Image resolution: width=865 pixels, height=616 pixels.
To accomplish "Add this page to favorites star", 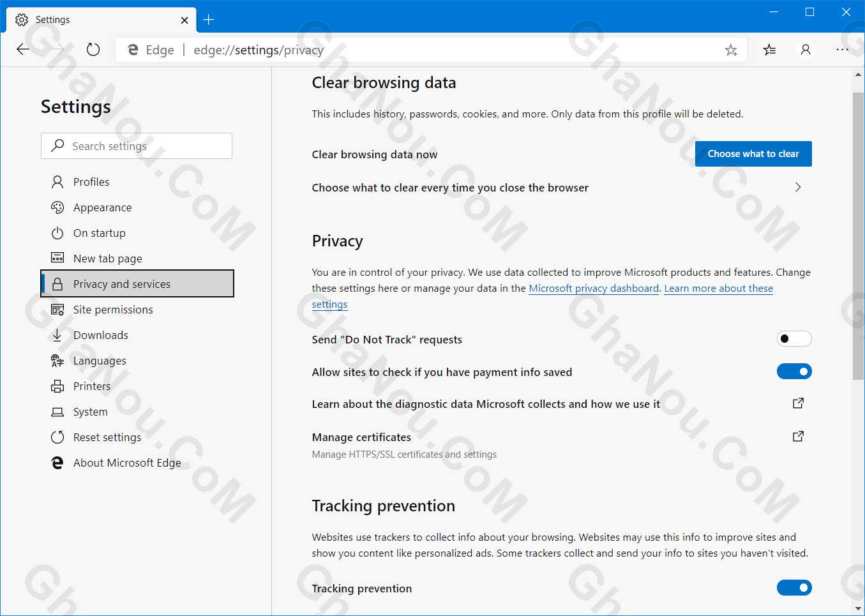I will tap(731, 50).
